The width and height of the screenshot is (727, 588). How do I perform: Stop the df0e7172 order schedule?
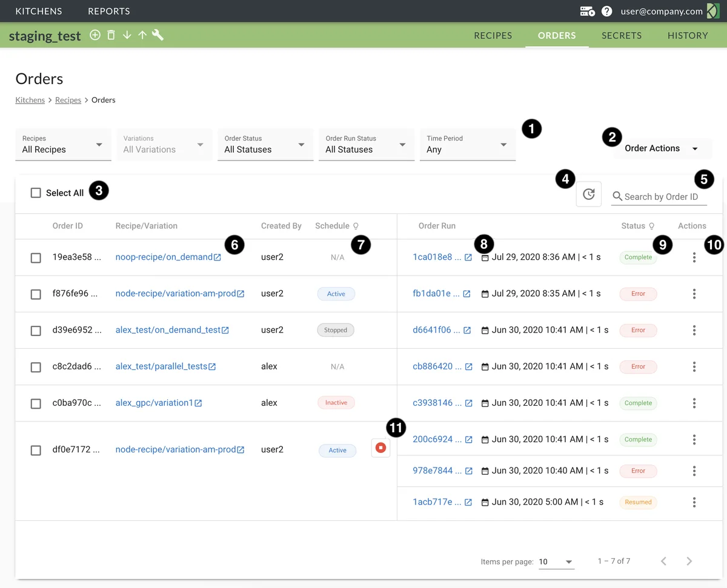(380, 448)
